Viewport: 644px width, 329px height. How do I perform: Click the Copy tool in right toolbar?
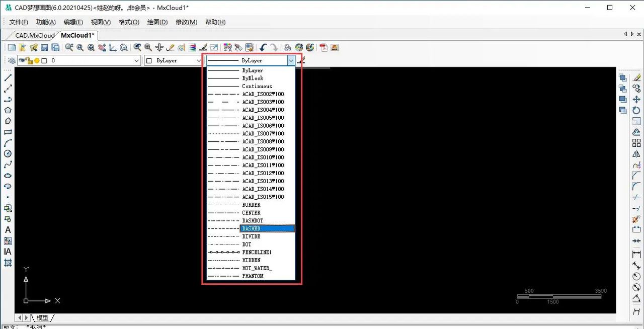636,89
